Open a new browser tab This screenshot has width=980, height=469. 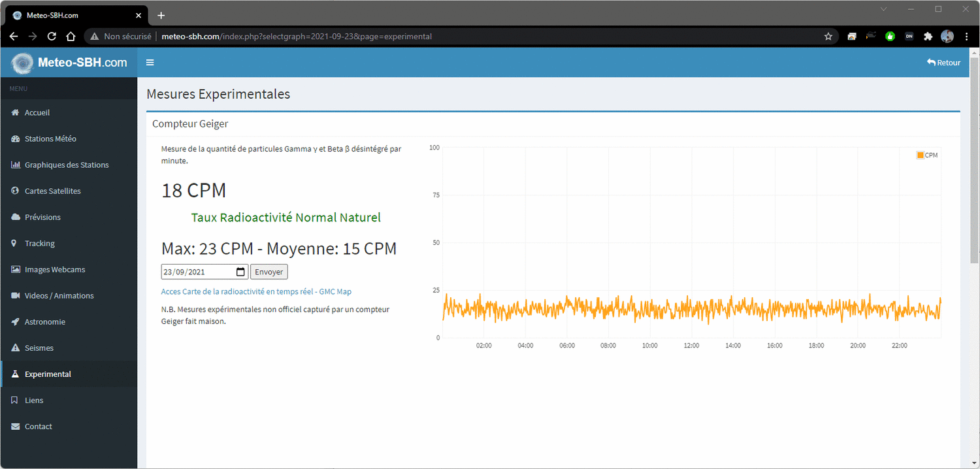tap(161, 15)
